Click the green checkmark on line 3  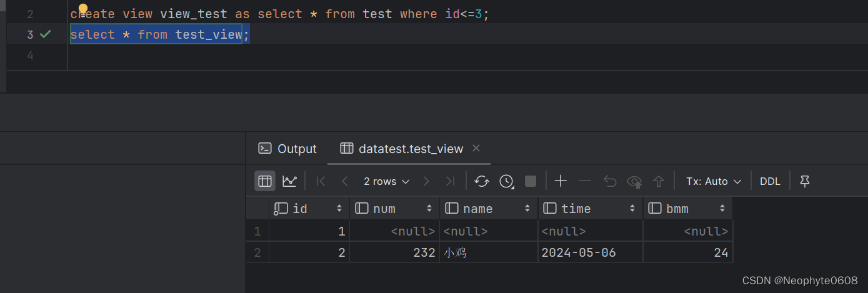click(x=45, y=34)
